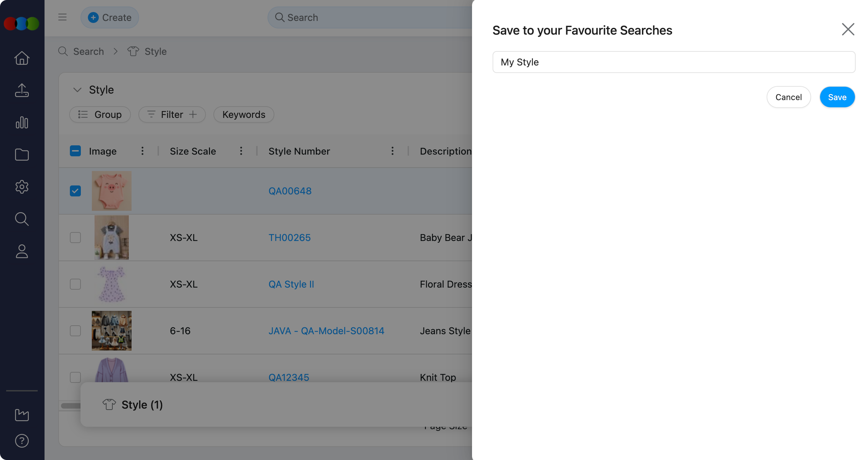Open the folder icon in sidebar
The width and height of the screenshot is (868, 460).
point(22,155)
